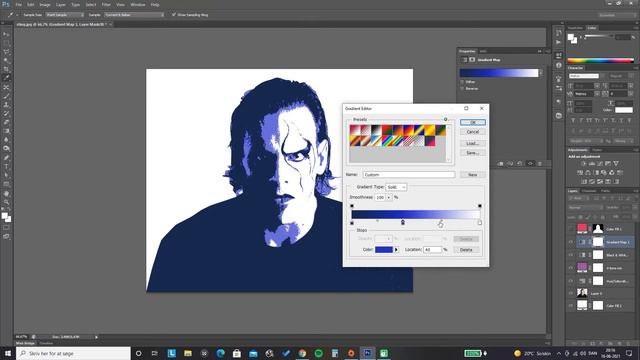Open Gradient Type dropdown
The height and width of the screenshot is (360, 640).
tap(396, 187)
